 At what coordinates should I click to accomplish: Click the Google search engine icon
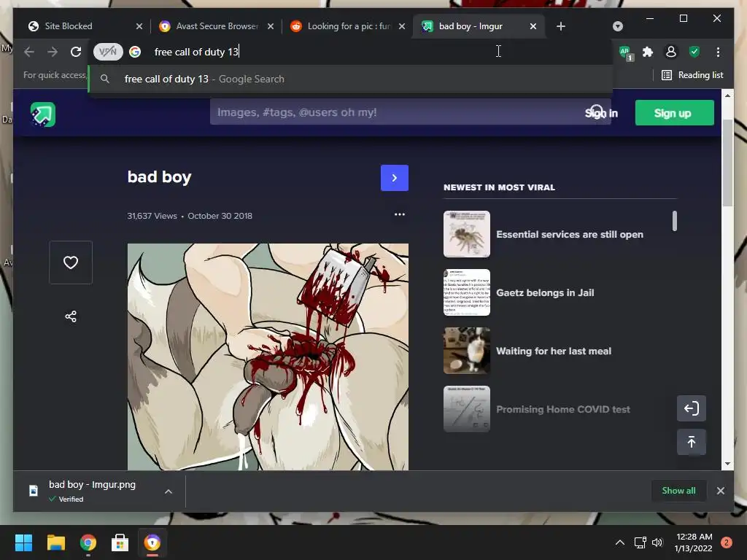135,52
